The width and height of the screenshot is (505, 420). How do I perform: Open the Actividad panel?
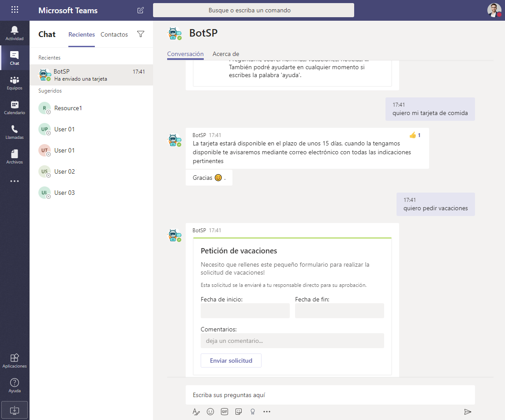15,33
